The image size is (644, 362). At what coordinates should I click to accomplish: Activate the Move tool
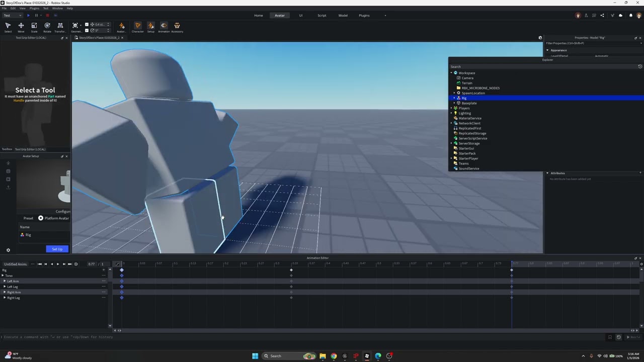[21, 27]
